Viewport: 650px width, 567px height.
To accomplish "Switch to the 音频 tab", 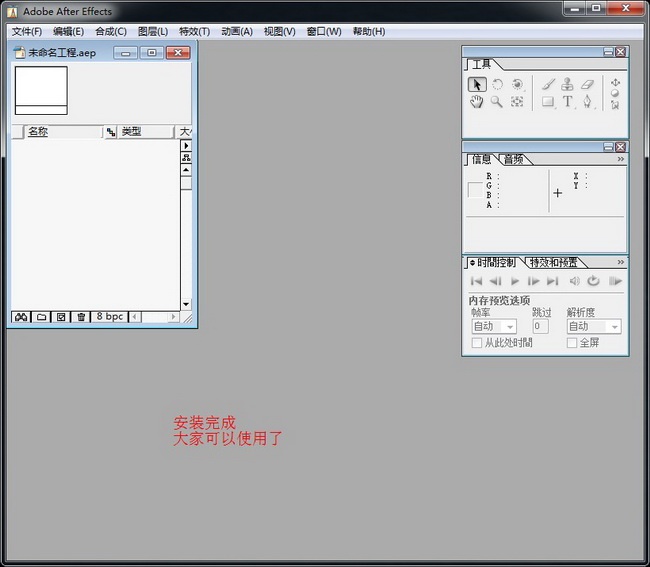I will pos(513,159).
